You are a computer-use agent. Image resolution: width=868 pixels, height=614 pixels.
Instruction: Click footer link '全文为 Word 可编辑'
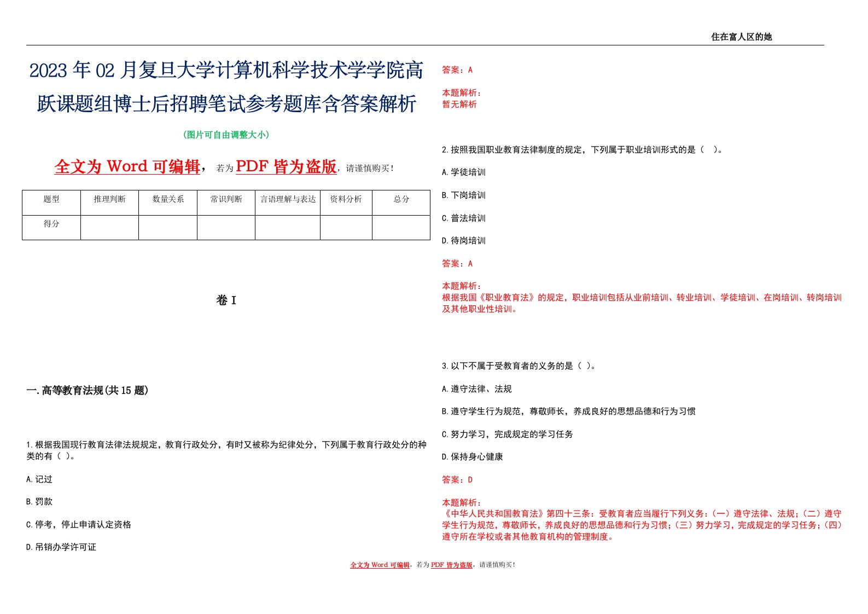380,565
